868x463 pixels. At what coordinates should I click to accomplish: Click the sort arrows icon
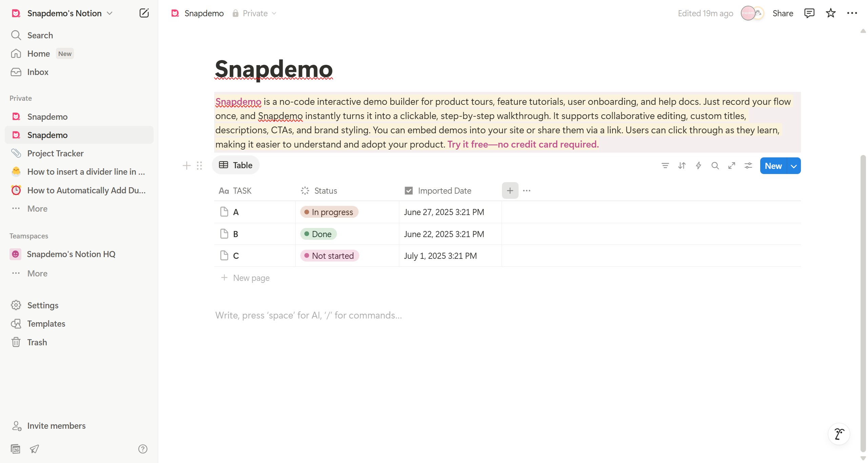click(x=682, y=166)
